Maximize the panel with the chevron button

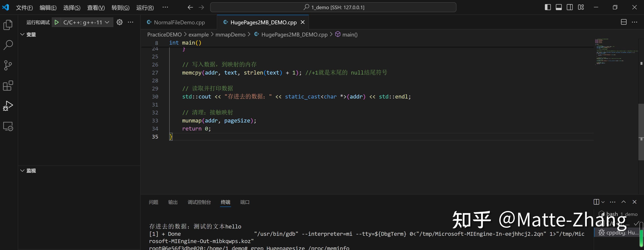tap(624, 202)
